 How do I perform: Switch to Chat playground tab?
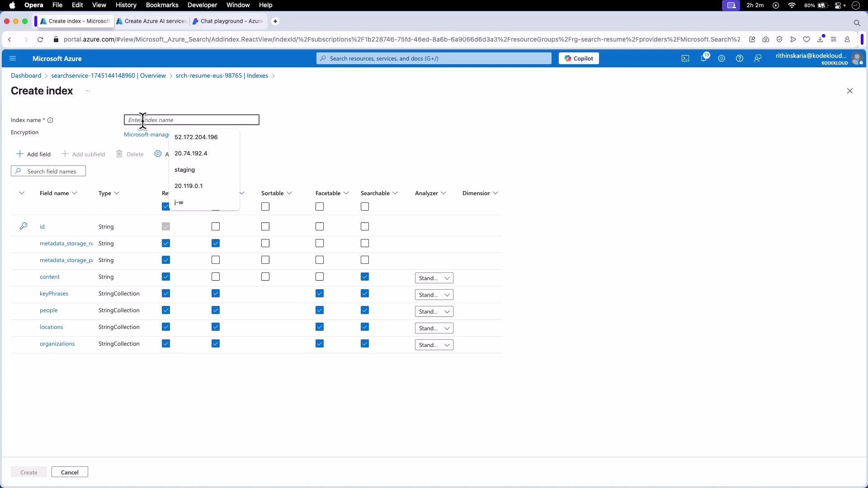point(228,21)
